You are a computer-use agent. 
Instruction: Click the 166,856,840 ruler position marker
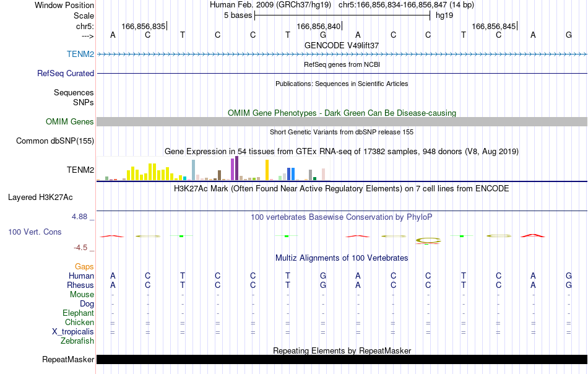coord(319,26)
